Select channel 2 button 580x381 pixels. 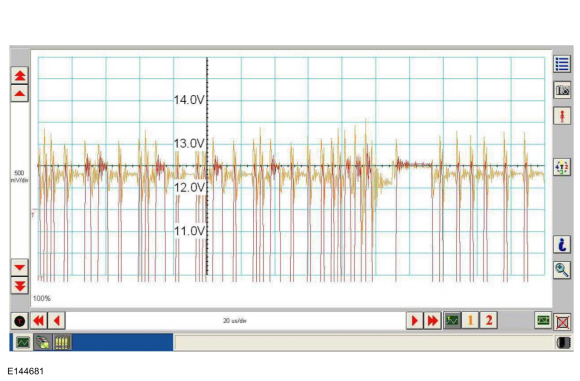[x=489, y=320]
